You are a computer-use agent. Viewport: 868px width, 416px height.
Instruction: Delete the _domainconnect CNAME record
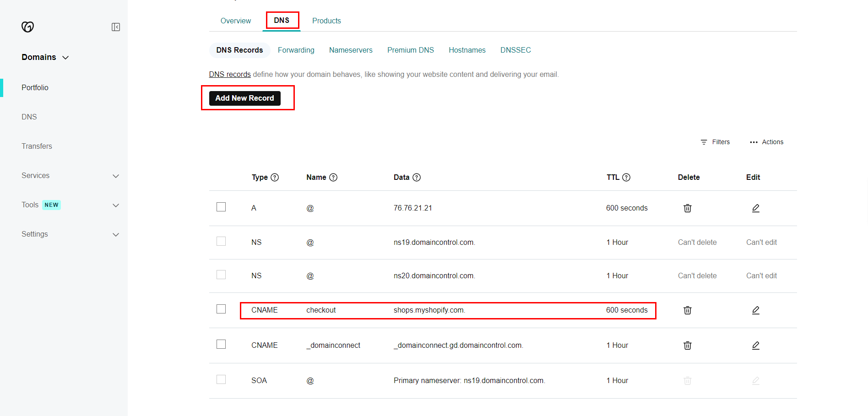tap(687, 346)
